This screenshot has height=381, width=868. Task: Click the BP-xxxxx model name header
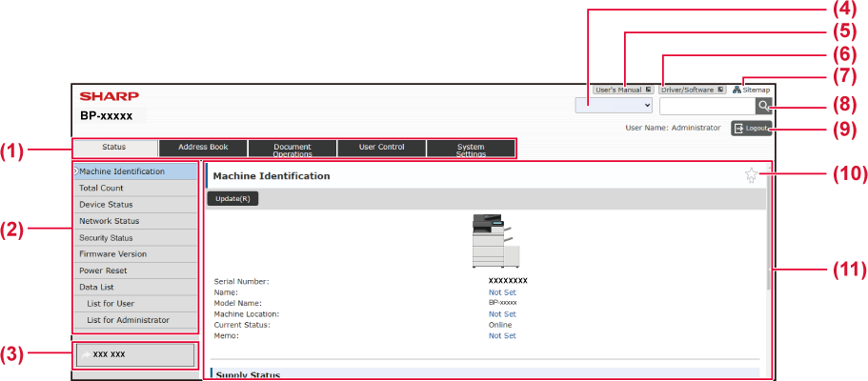click(x=107, y=116)
